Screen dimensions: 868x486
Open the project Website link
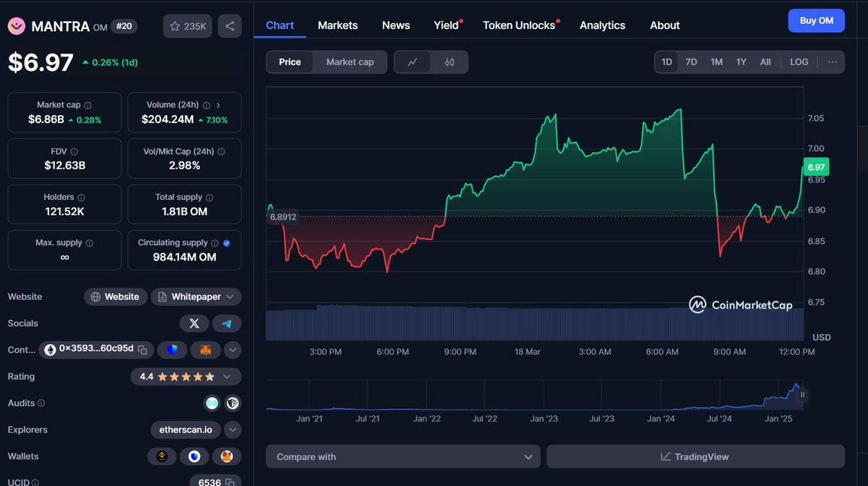pyautogui.click(x=115, y=297)
